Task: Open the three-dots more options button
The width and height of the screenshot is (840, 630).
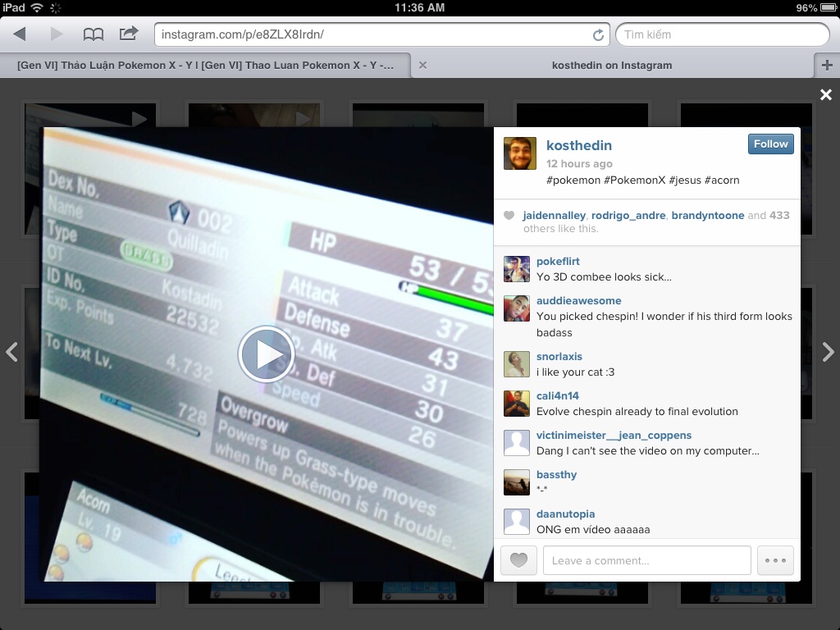Action: point(775,560)
